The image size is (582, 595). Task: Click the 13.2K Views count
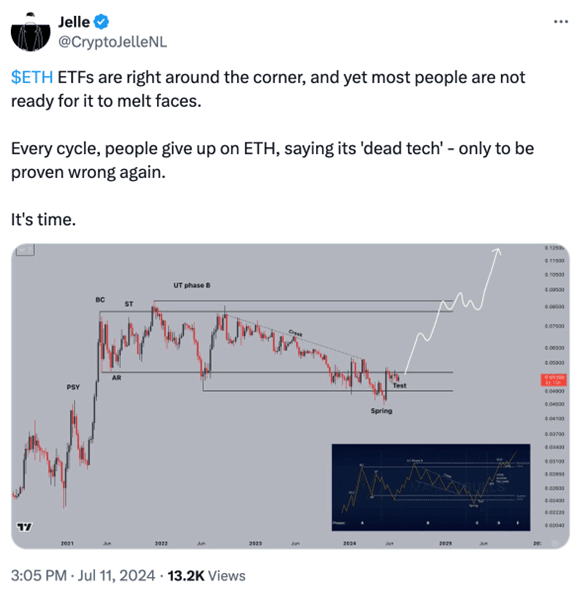click(206, 575)
